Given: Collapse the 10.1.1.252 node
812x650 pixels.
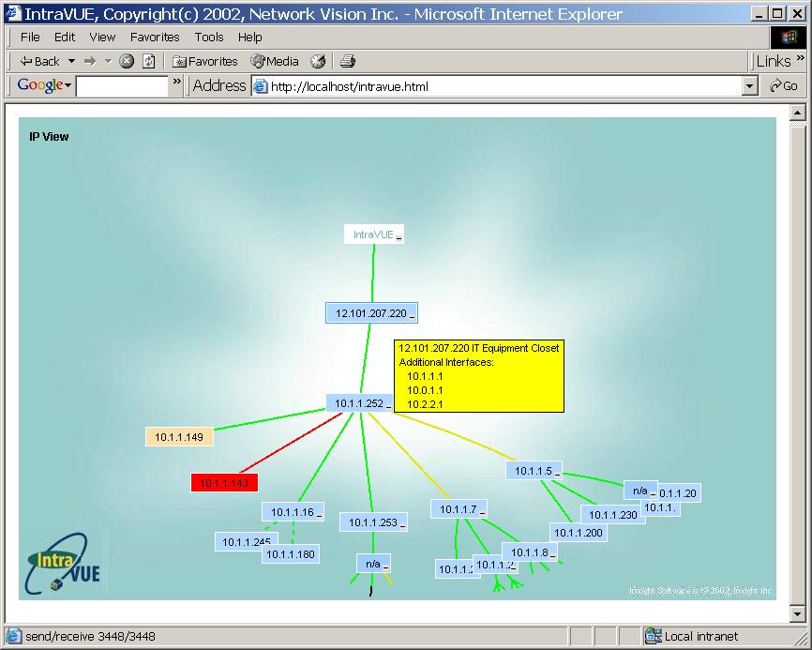Looking at the screenshot, I should click(x=388, y=406).
